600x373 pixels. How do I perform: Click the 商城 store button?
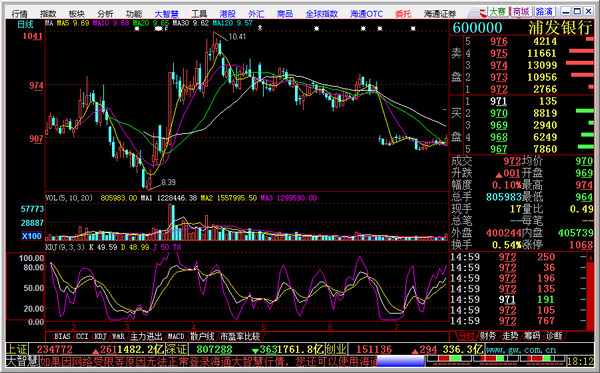click(x=521, y=12)
